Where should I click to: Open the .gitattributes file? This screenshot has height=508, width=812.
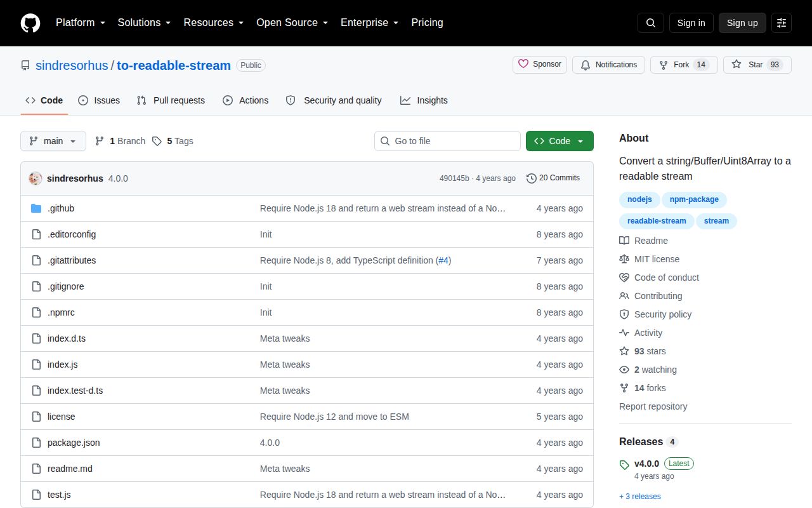point(72,260)
